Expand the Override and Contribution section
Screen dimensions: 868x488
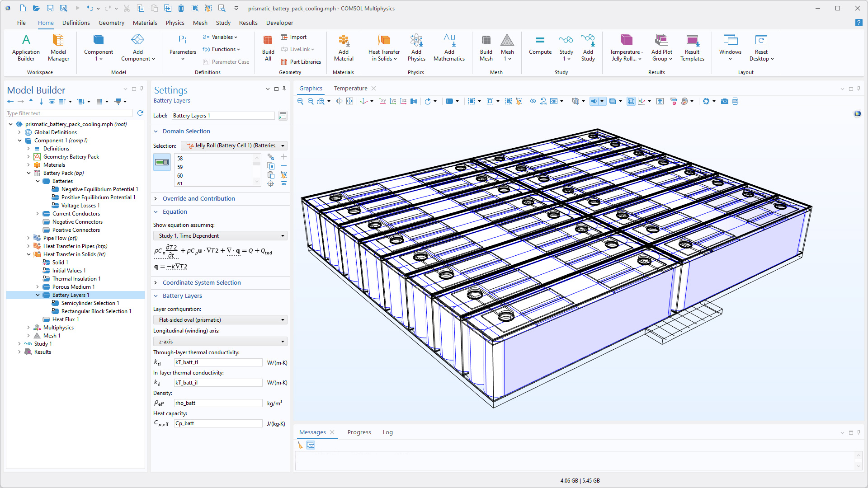pyautogui.click(x=198, y=198)
